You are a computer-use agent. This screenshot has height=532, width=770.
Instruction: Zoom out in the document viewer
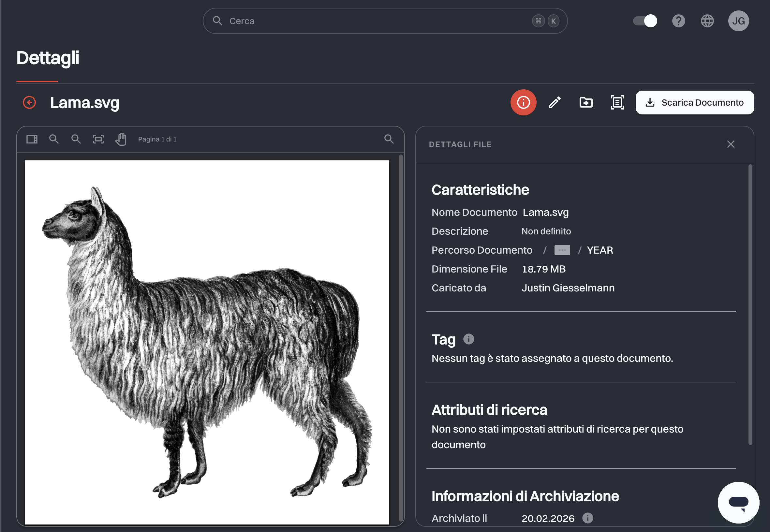click(x=54, y=139)
